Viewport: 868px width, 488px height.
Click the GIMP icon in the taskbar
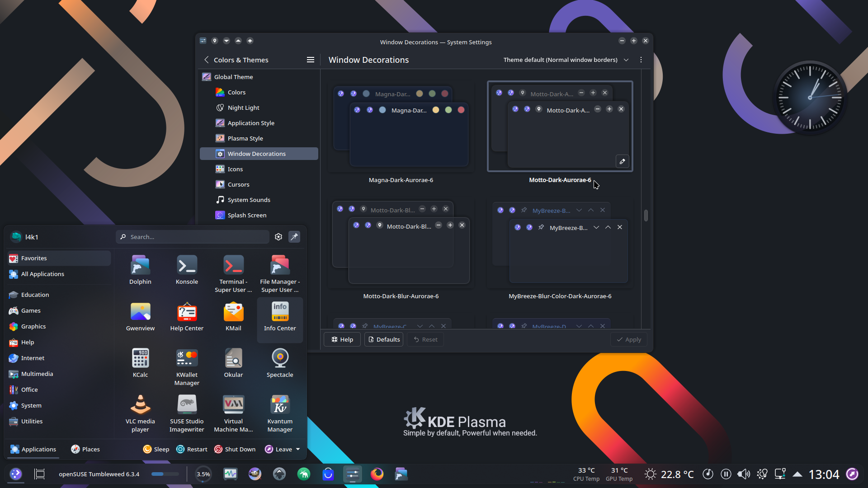pos(255,474)
